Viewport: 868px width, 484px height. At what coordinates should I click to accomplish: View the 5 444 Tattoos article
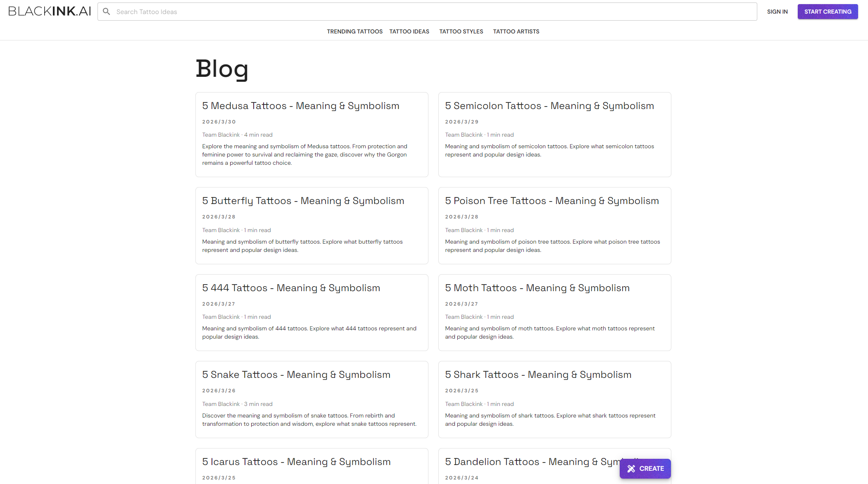(291, 288)
